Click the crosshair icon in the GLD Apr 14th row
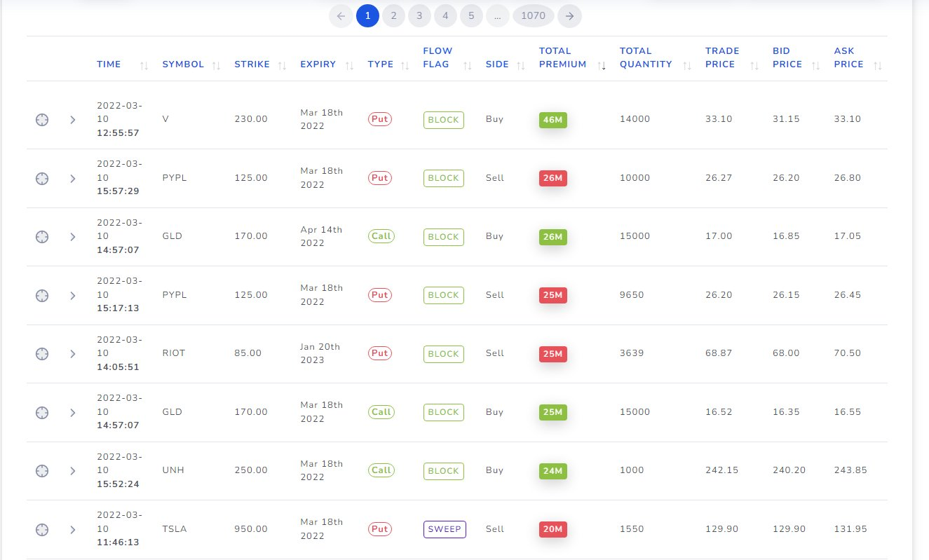929x560 pixels. tap(42, 237)
